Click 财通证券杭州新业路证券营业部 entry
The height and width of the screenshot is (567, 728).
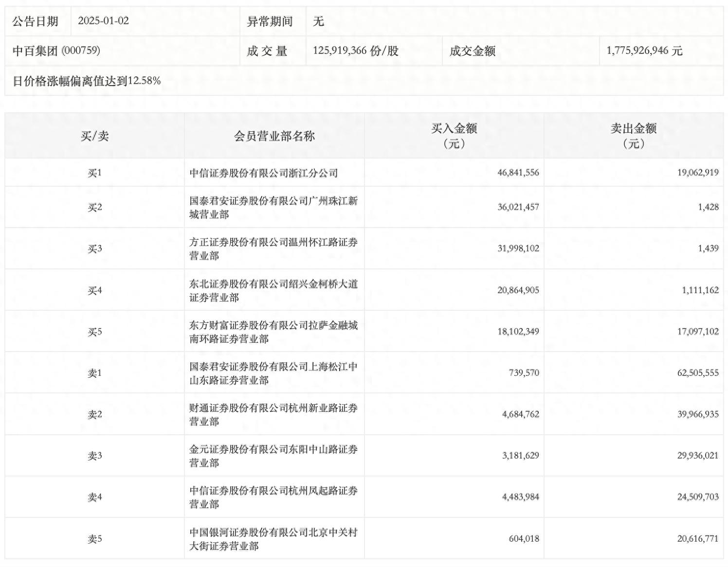274,414
